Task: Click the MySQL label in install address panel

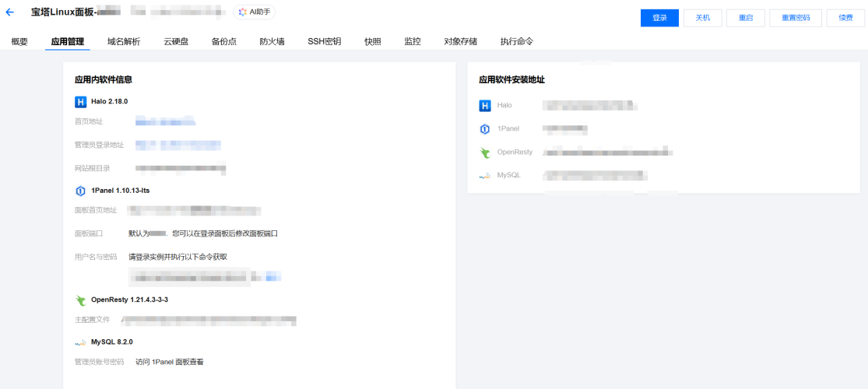Action: pyautogui.click(x=508, y=175)
